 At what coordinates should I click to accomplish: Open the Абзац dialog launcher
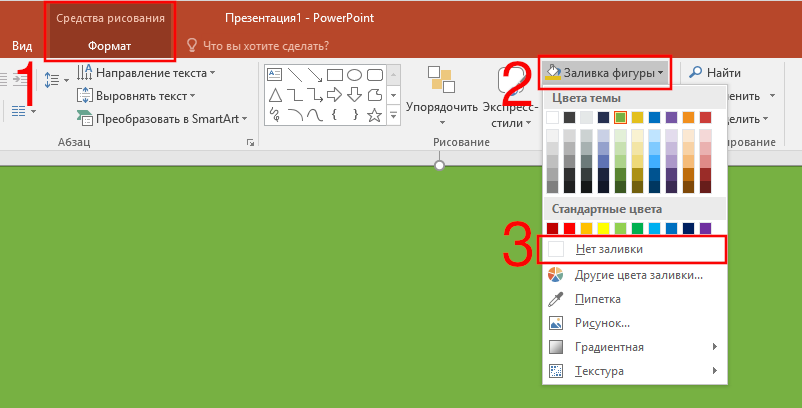coord(250,143)
